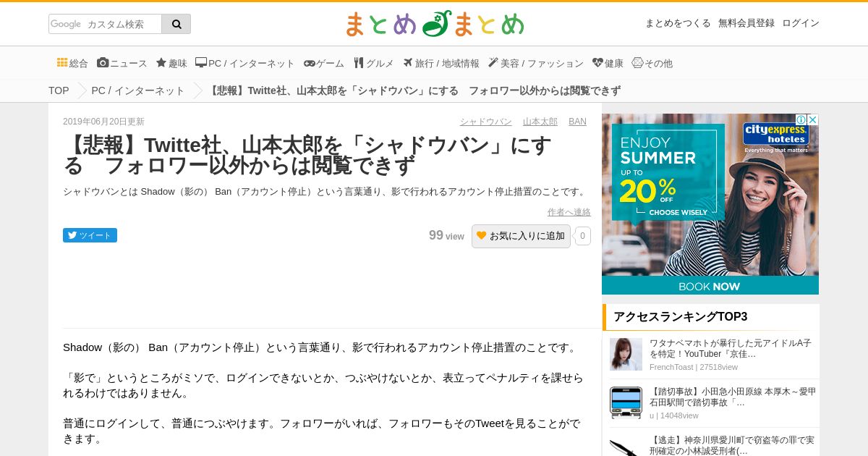Open the その他 category
Image resolution: width=868 pixels, height=456 pixels.
coord(652,63)
